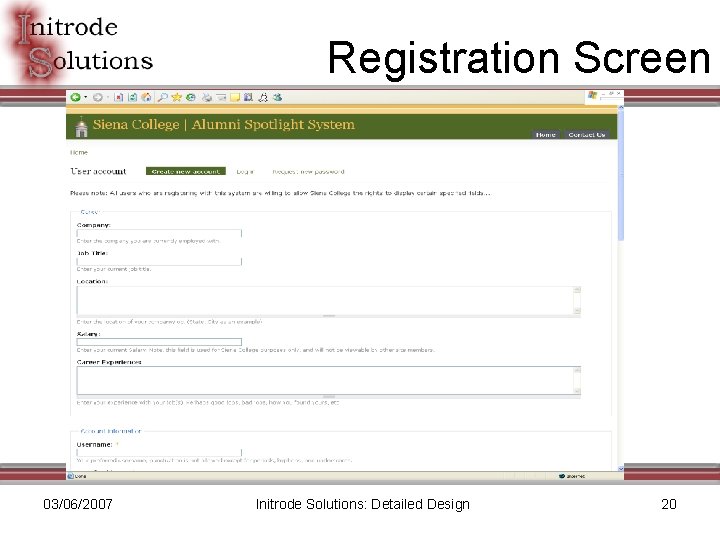Click the Job Title input field

(159, 261)
